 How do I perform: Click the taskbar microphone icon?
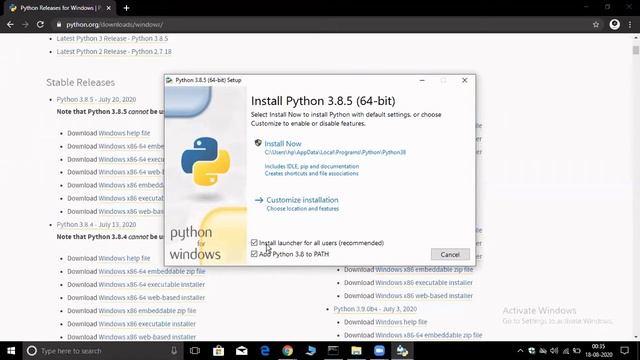point(174,351)
